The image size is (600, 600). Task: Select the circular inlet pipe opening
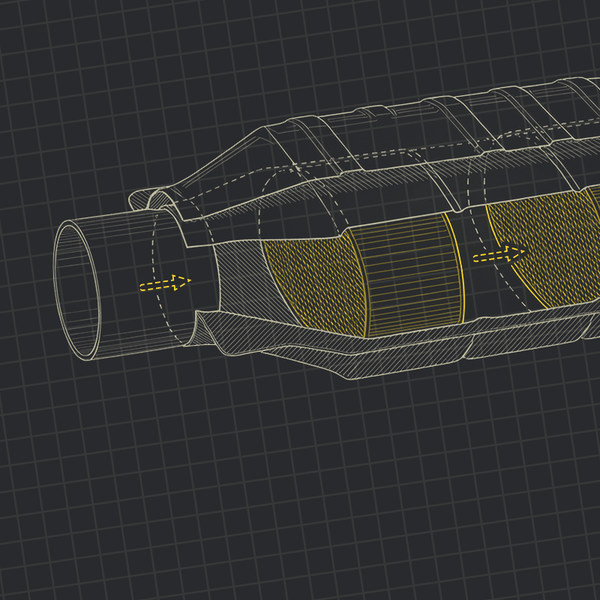click(76, 290)
